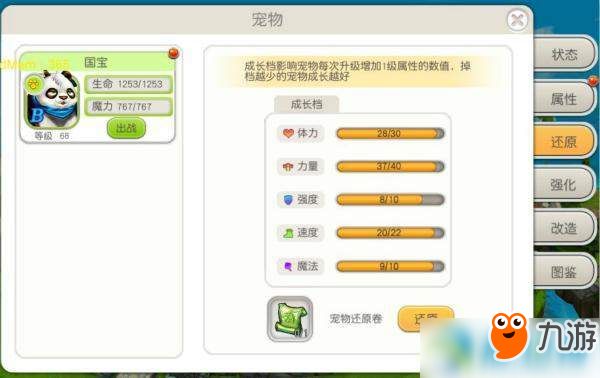Select the panda pet portrait

pyautogui.click(x=52, y=101)
